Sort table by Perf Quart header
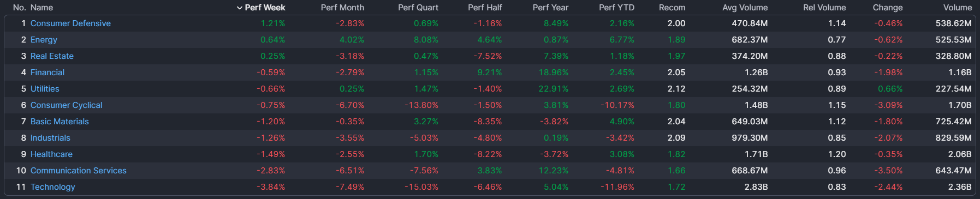 [x=418, y=8]
